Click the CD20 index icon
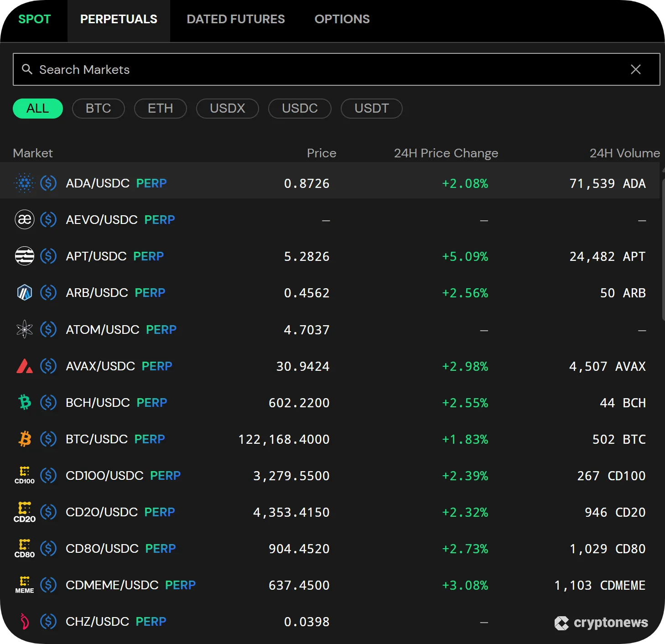Image resolution: width=665 pixels, height=644 pixels. [x=25, y=512]
